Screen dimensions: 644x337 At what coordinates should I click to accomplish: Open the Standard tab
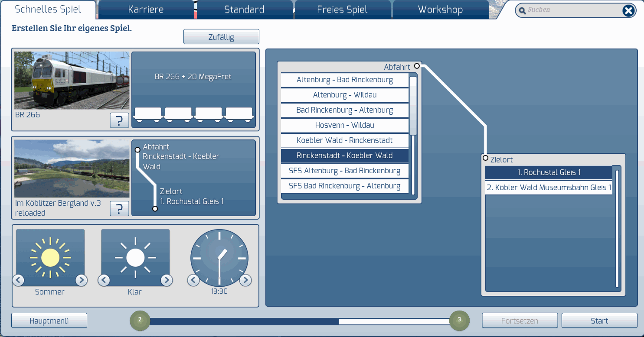(244, 10)
